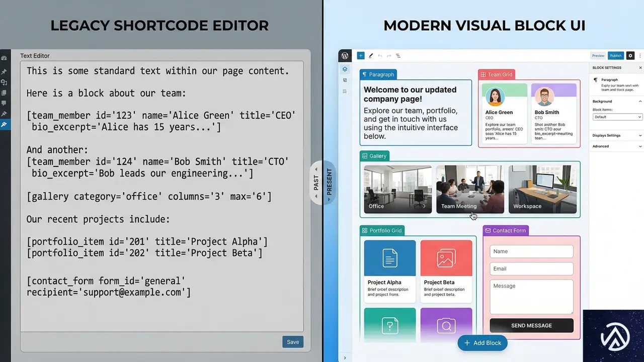Select the Team Grid block tab
This screenshot has width=644, height=362.
coord(497,74)
